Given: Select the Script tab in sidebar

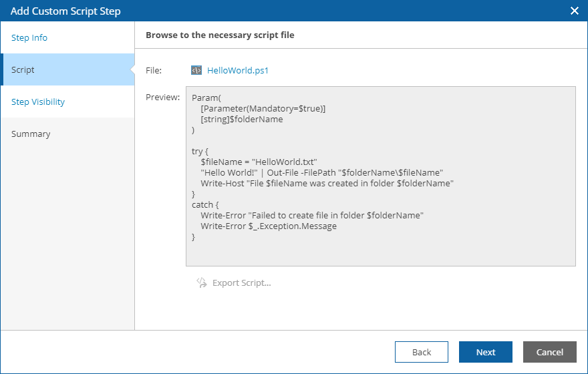Looking at the screenshot, I should click(x=23, y=70).
